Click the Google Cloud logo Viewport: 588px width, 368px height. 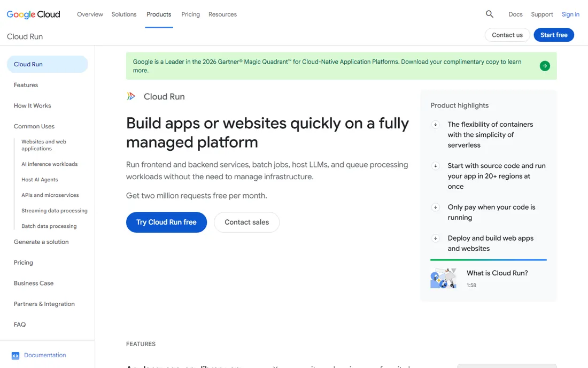click(33, 14)
